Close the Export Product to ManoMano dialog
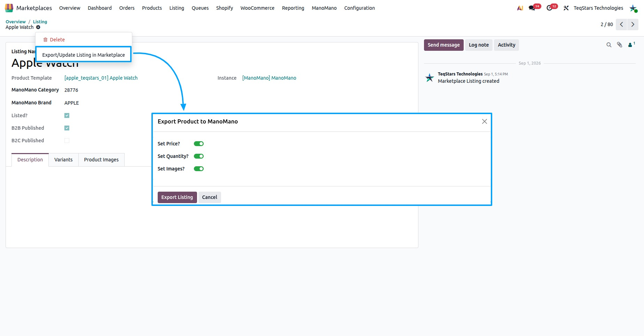The height and width of the screenshot is (336, 644). pos(485,121)
